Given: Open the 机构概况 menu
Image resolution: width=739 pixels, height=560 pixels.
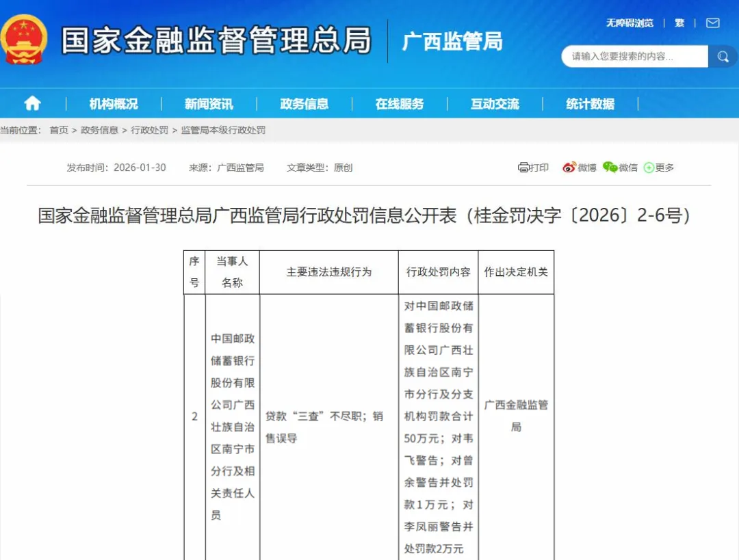Looking at the screenshot, I should pyautogui.click(x=114, y=104).
